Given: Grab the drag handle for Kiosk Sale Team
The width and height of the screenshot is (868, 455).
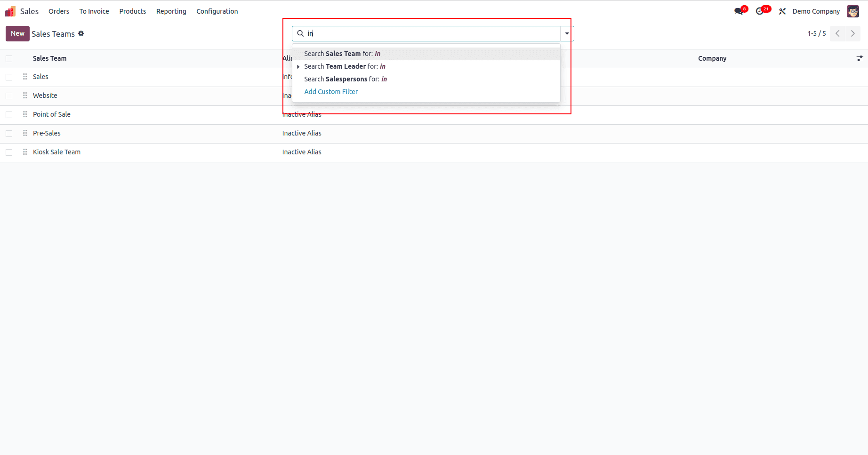Looking at the screenshot, I should click(x=25, y=152).
